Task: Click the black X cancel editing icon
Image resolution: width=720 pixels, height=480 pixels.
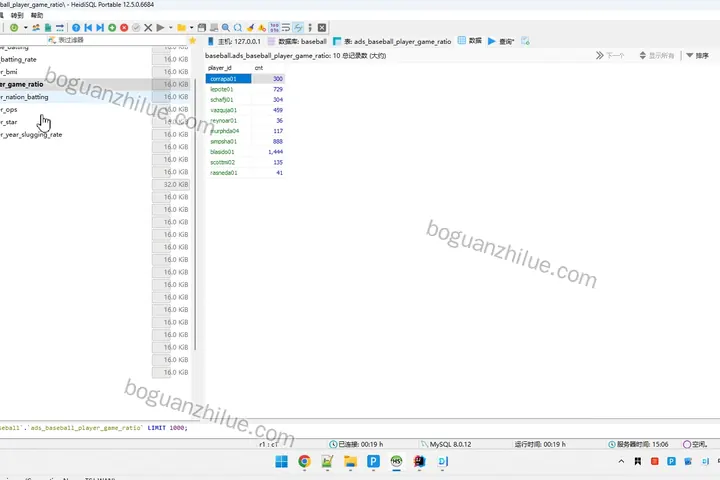Action: pos(148,28)
